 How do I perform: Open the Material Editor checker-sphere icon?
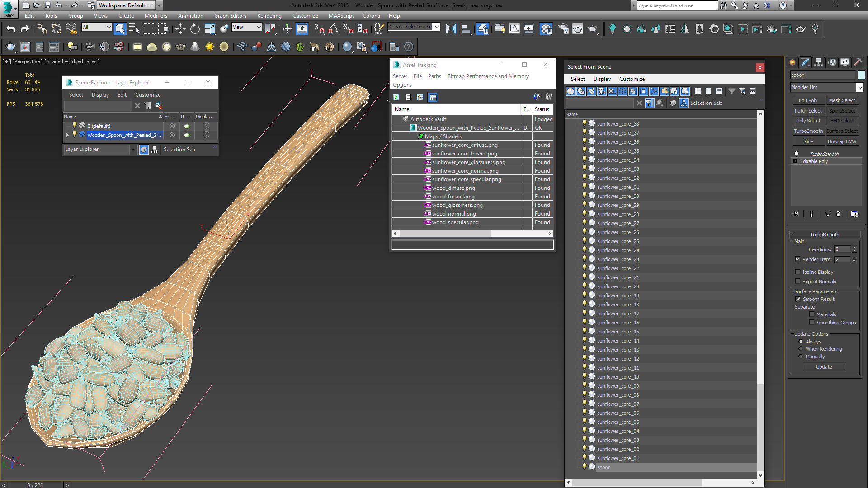pos(546,29)
